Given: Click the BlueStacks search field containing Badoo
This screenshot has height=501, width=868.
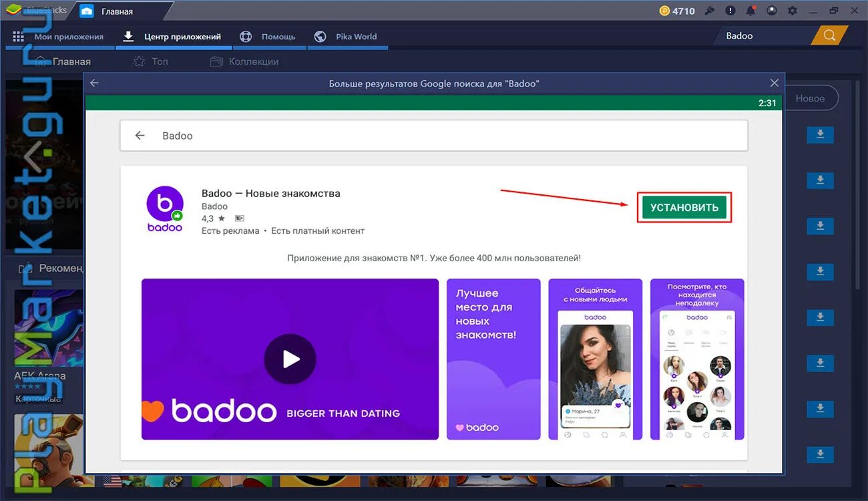Looking at the screenshot, I should click(765, 35).
